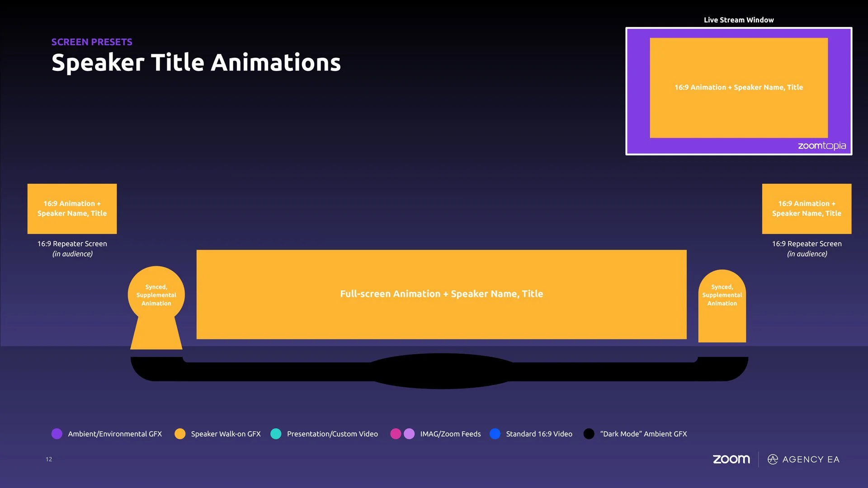Click the Speaker Title Animations heading
The width and height of the screenshot is (868, 488).
[196, 62]
